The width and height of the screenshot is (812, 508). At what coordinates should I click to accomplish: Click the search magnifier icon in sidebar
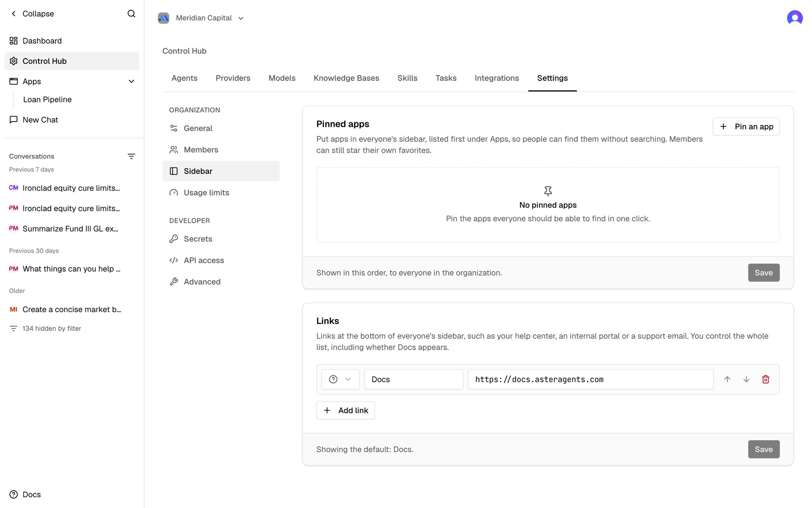pyautogui.click(x=131, y=13)
